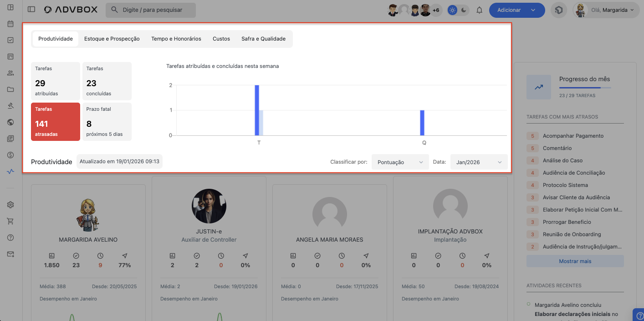Click the notifications bell icon
The height and width of the screenshot is (321, 644).
479,10
